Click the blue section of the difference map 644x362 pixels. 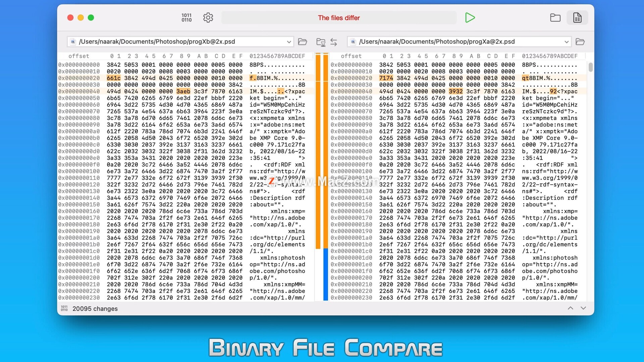coord(326,274)
